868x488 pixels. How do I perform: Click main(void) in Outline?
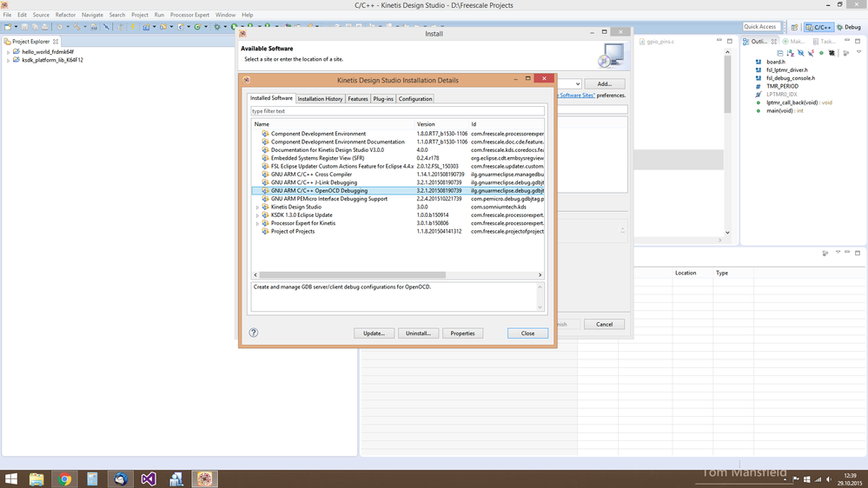[784, 110]
